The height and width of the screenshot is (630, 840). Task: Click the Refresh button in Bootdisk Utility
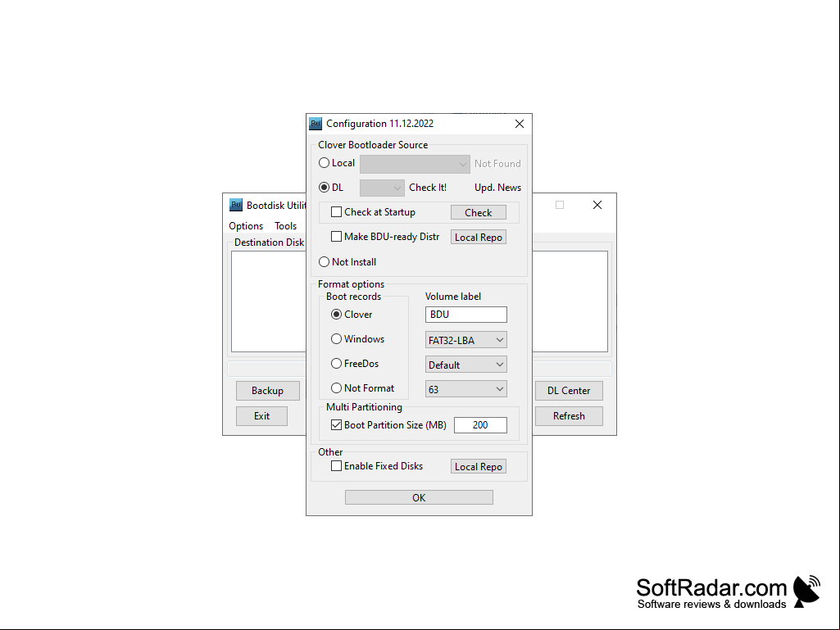(x=569, y=416)
